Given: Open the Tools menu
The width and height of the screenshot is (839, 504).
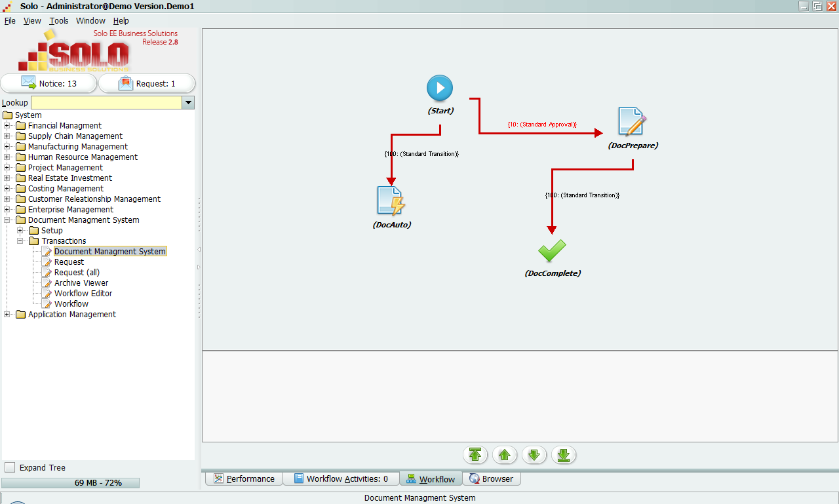Looking at the screenshot, I should tap(58, 20).
